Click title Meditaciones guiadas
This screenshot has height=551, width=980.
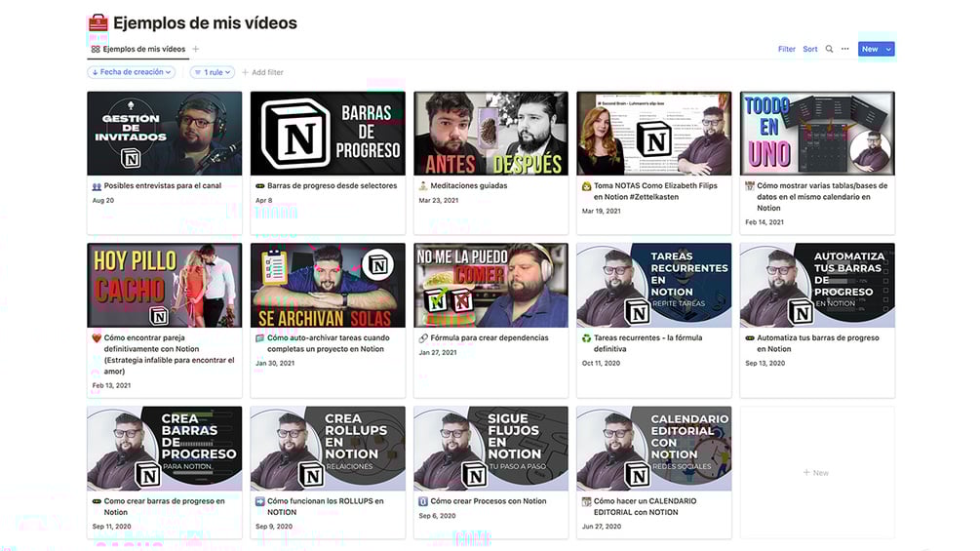pyautogui.click(x=469, y=186)
